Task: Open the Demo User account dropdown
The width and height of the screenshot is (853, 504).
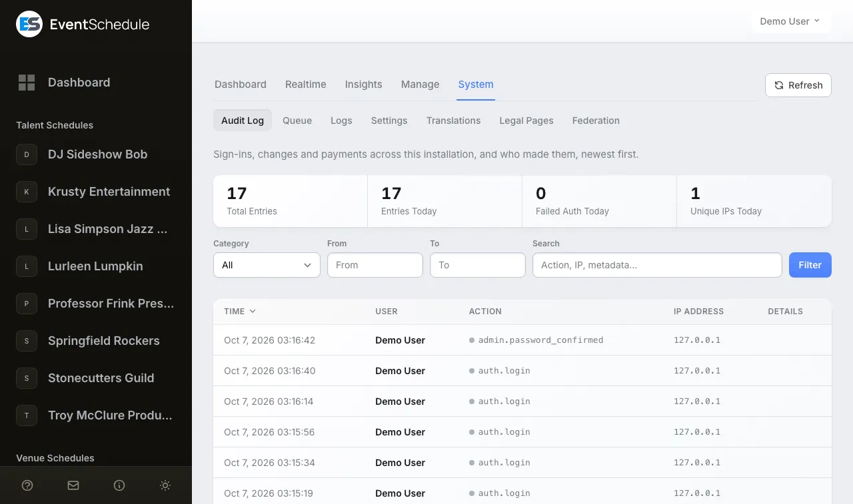Action: 790,21
